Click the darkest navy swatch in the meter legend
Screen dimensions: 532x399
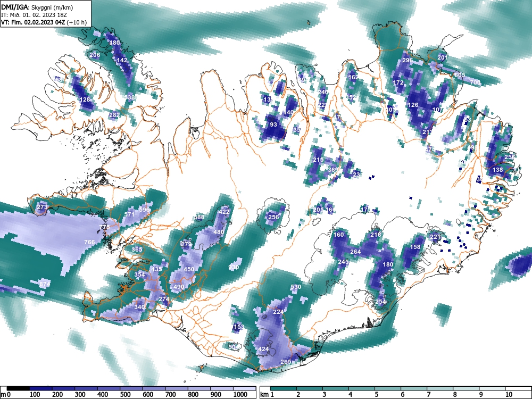pos(41,388)
